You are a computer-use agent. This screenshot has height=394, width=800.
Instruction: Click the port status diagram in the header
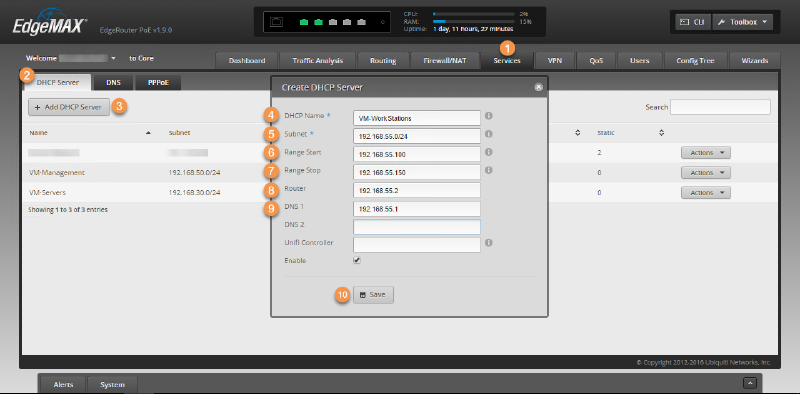pos(327,22)
